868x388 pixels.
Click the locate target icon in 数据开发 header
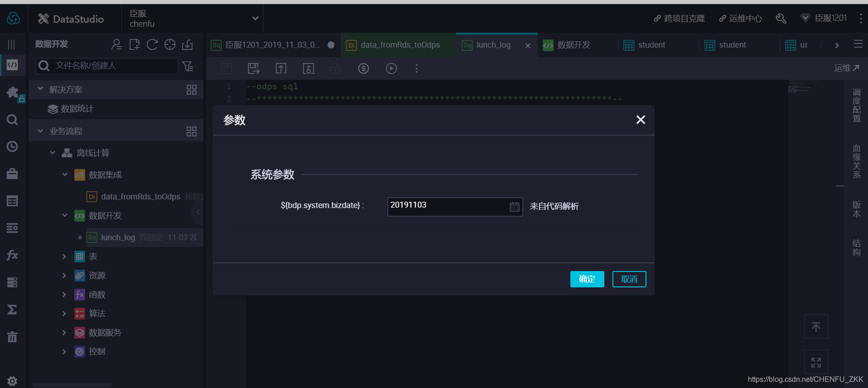(x=170, y=44)
